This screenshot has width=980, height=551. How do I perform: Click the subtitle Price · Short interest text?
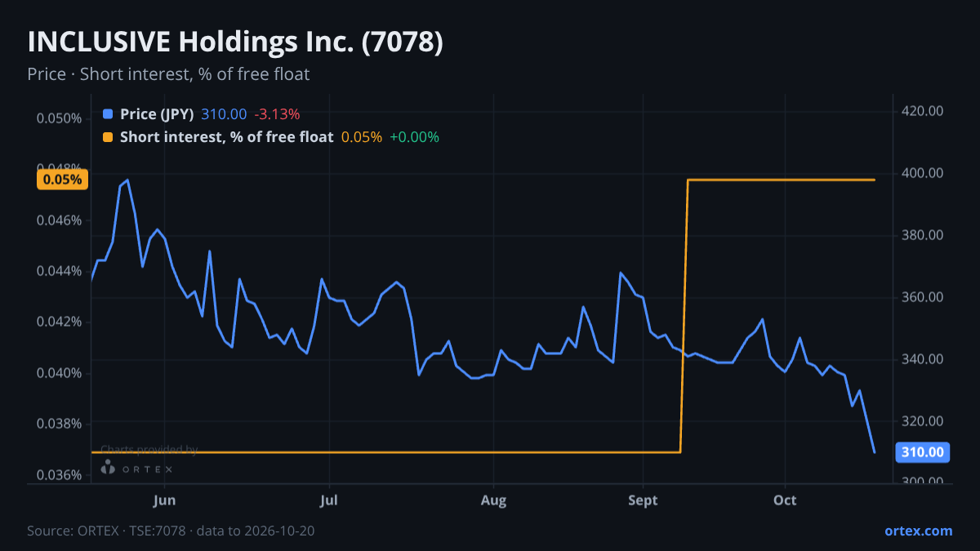(168, 74)
